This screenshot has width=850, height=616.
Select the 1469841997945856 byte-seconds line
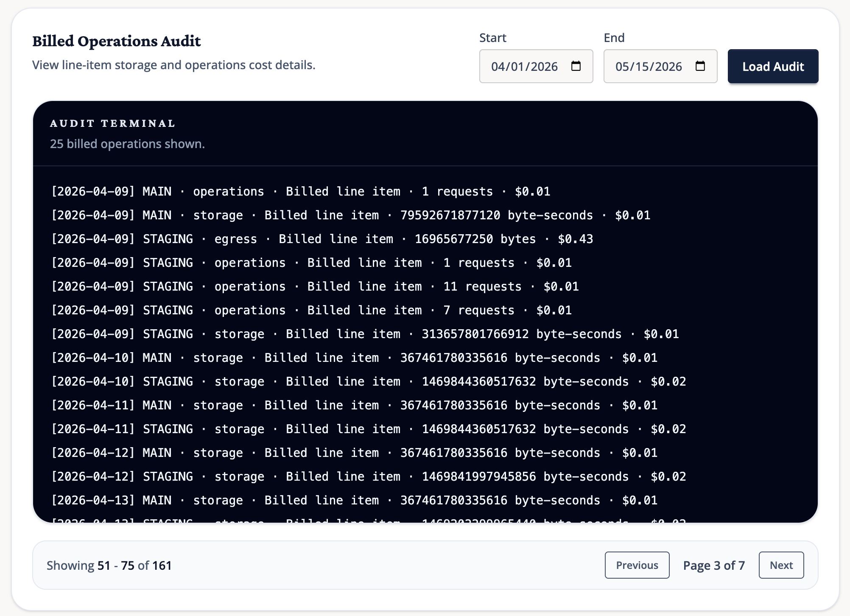pyautogui.click(x=369, y=476)
